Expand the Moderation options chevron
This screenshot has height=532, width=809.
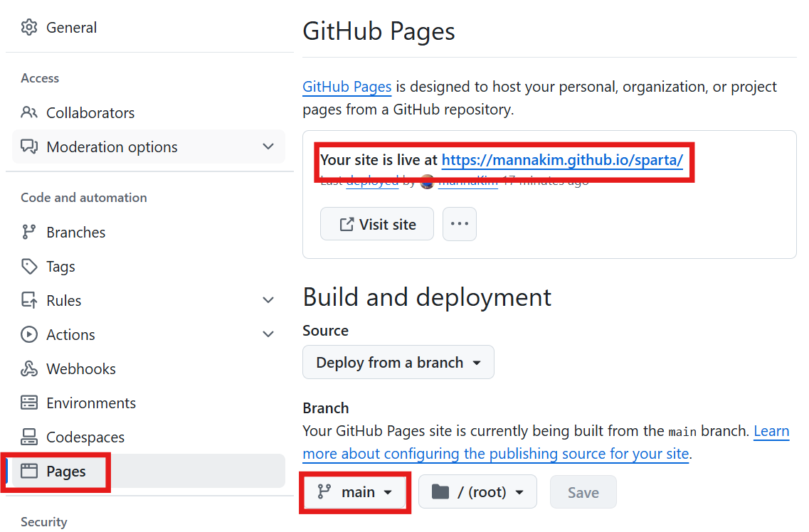pos(268,147)
